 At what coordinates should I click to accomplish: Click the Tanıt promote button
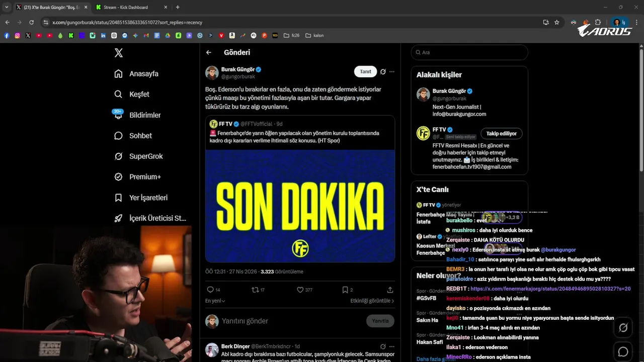pos(365,71)
